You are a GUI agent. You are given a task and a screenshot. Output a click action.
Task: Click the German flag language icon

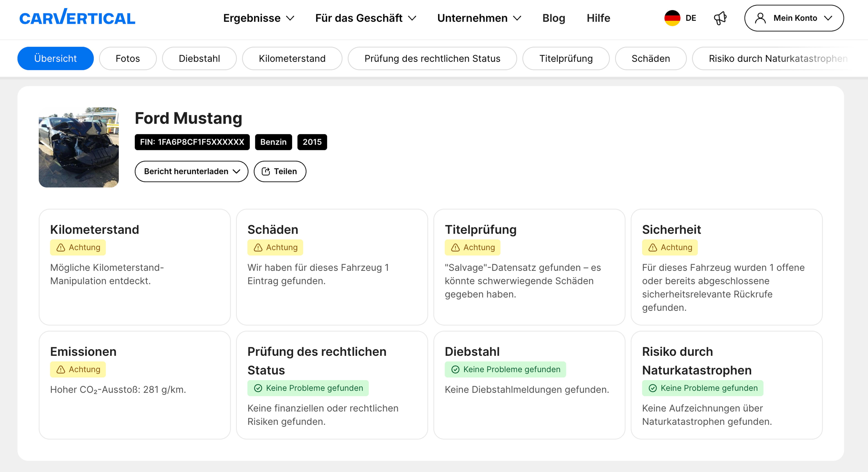coord(672,18)
